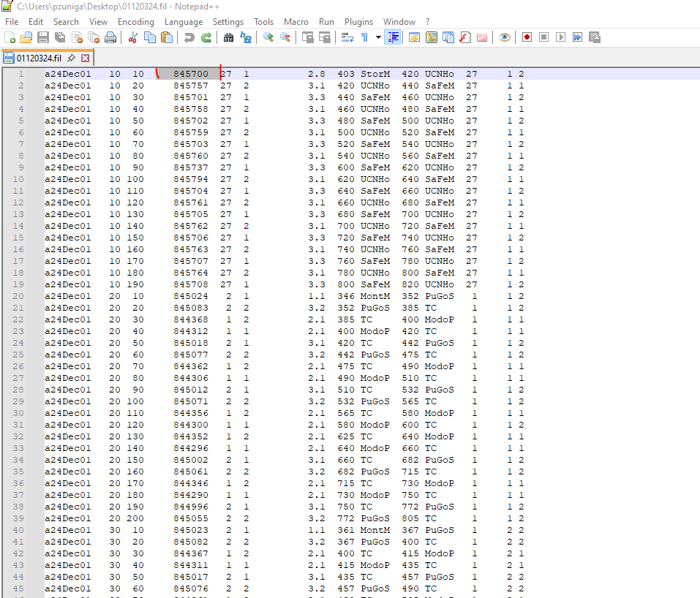Click the selected value 845700 on line 1
This screenshot has height=598, width=700.
click(191, 74)
